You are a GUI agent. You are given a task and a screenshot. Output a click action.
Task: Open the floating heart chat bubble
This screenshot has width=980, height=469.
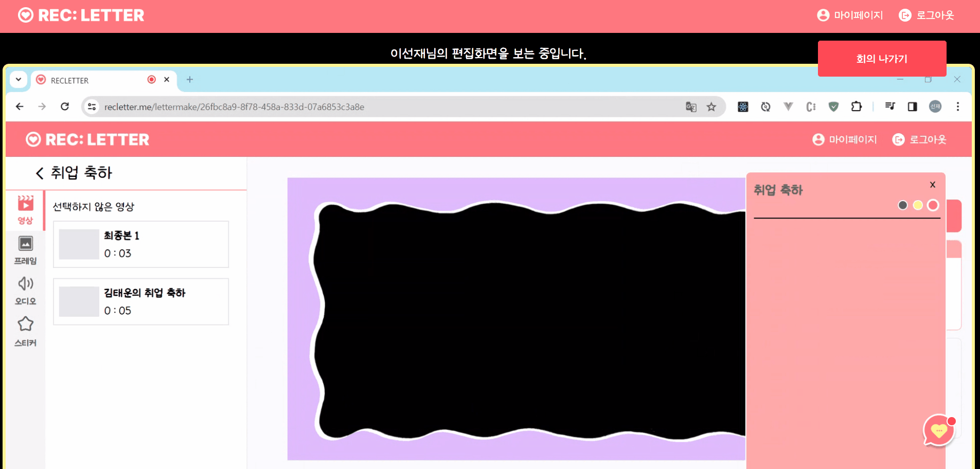pos(939,431)
